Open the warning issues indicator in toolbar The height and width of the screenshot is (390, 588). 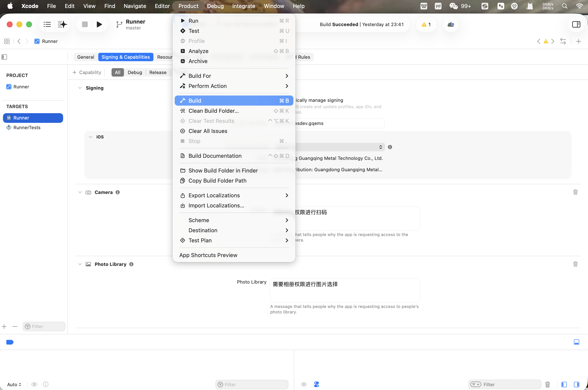tap(426, 24)
